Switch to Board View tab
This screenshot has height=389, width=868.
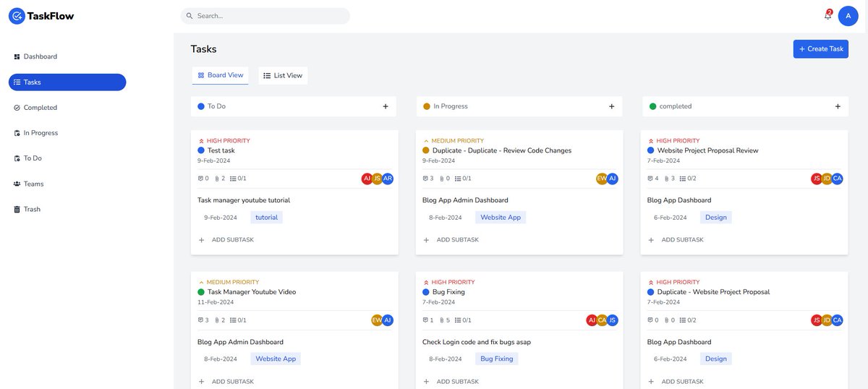[221, 75]
